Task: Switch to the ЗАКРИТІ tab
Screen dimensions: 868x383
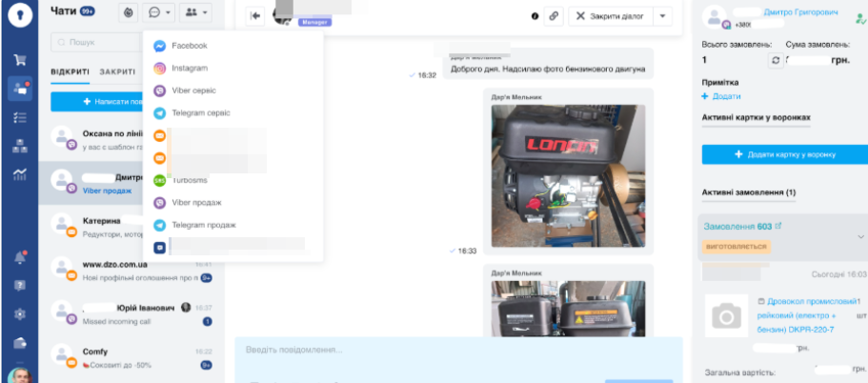Action: coord(116,71)
